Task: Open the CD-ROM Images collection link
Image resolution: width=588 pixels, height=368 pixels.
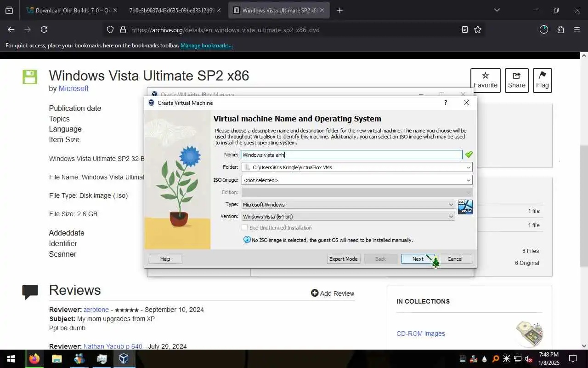Action: (421, 333)
